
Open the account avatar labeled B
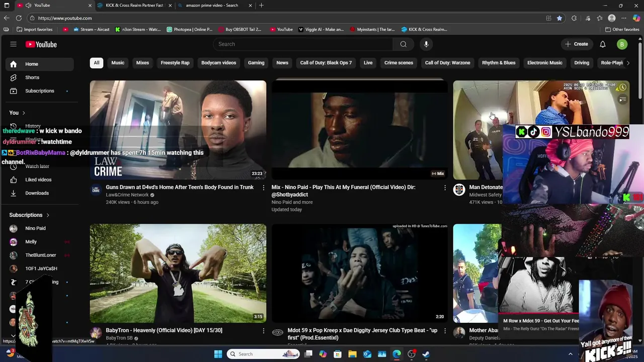click(622, 44)
